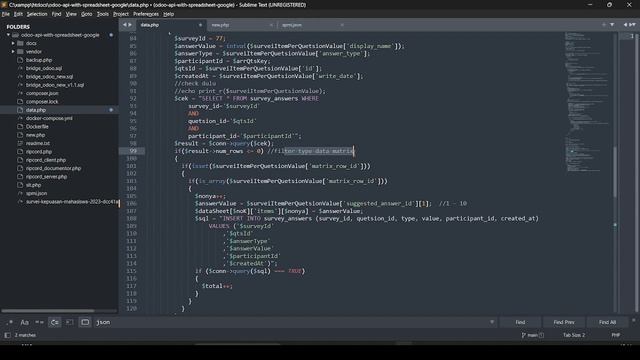Open the Edit menu
Screen dimensions: 640x360
[18, 14]
